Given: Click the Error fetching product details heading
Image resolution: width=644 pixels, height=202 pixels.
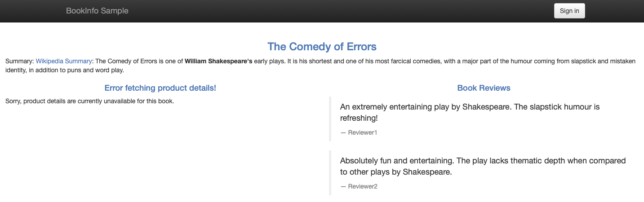Looking at the screenshot, I should click(160, 88).
